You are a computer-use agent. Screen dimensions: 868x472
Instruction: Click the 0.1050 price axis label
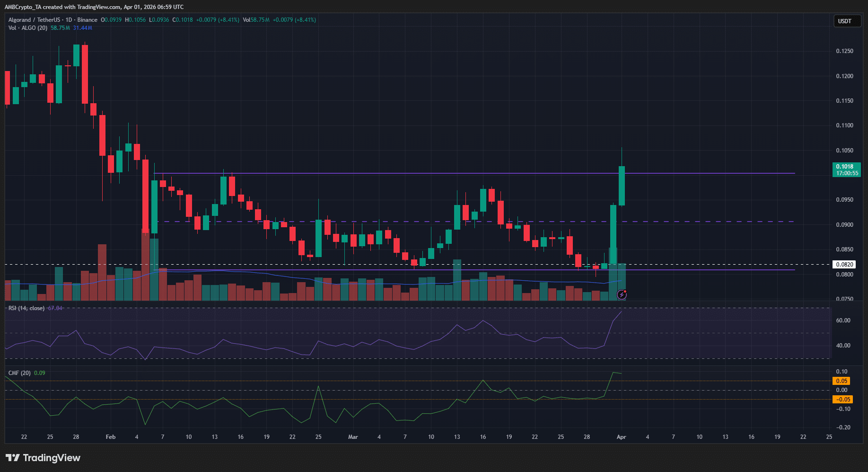pos(844,151)
